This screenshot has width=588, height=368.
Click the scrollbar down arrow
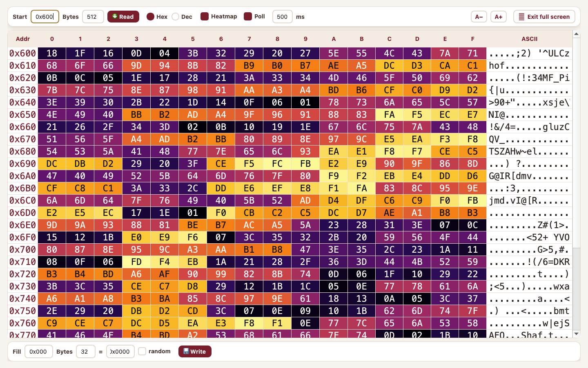577,334
